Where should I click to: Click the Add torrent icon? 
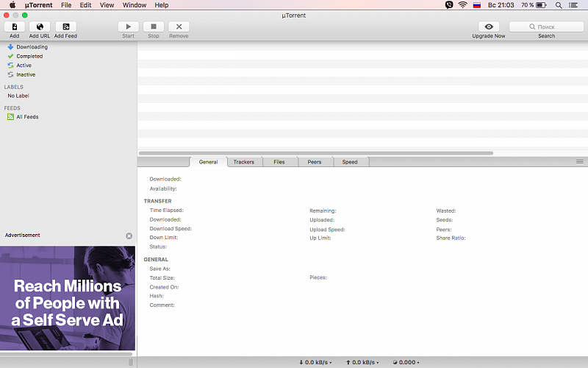[15, 26]
